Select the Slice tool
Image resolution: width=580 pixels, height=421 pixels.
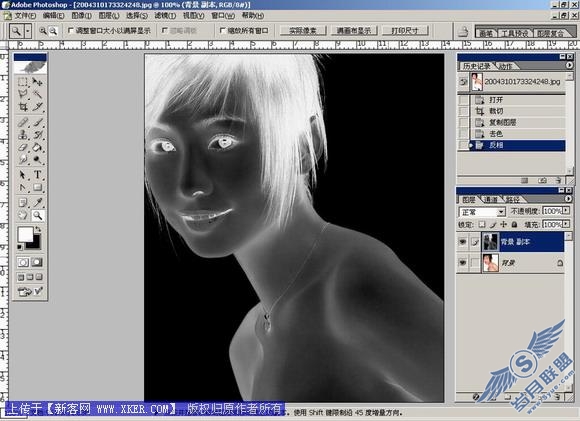pos(37,107)
